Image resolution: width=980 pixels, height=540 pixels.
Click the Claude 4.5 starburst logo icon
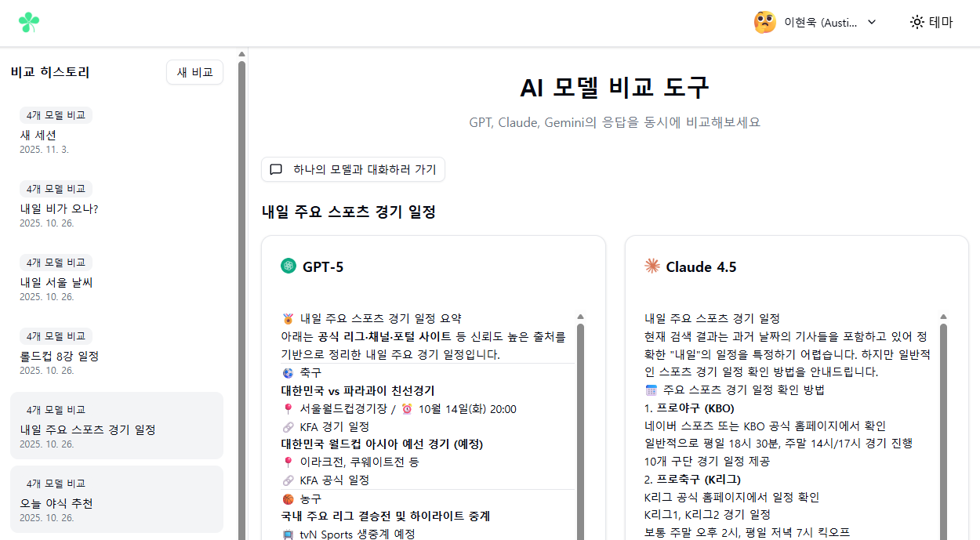click(652, 266)
